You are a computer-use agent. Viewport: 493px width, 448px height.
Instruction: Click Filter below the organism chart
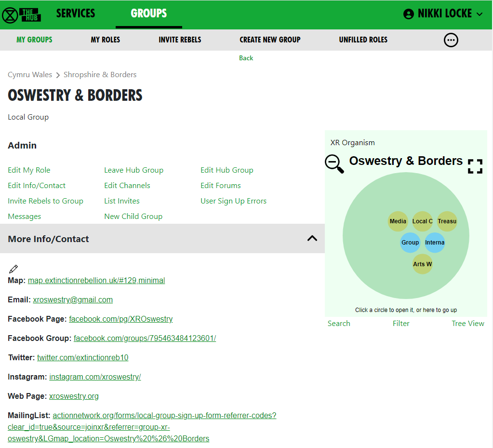point(401,324)
